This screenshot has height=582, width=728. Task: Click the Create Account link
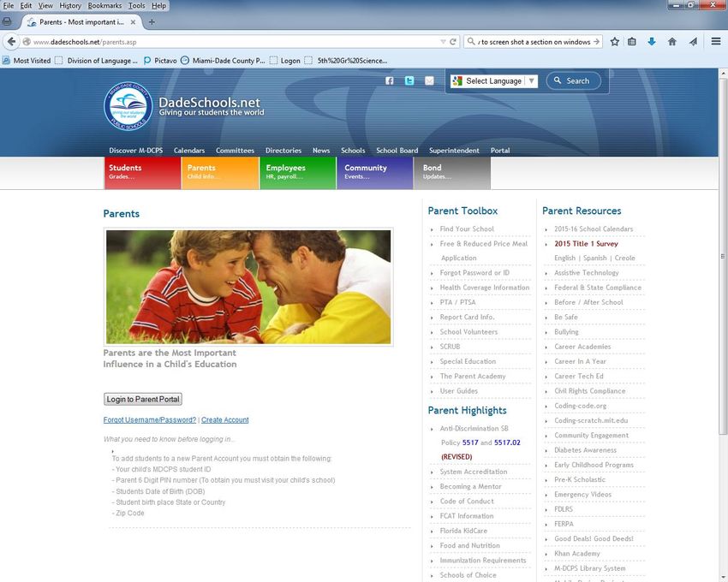click(x=224, y=420)
